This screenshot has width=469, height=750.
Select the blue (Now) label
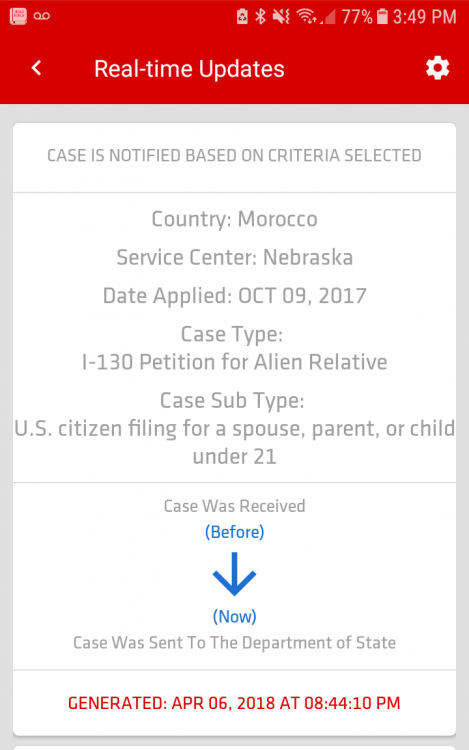click(x=234, y=616)
